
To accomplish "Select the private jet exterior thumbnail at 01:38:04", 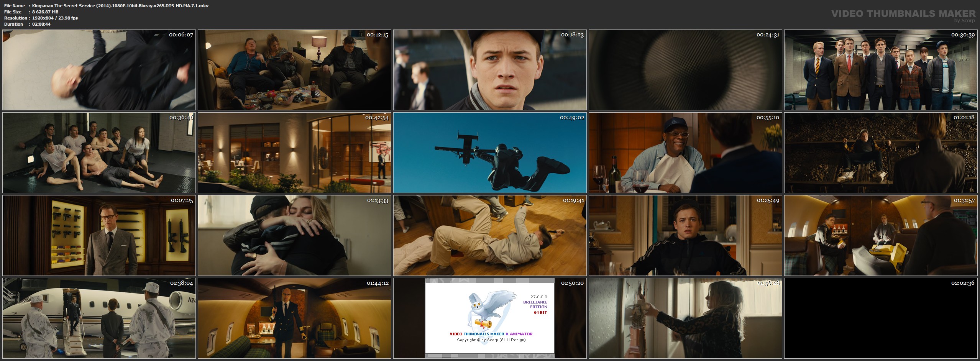I will point(99,318).
